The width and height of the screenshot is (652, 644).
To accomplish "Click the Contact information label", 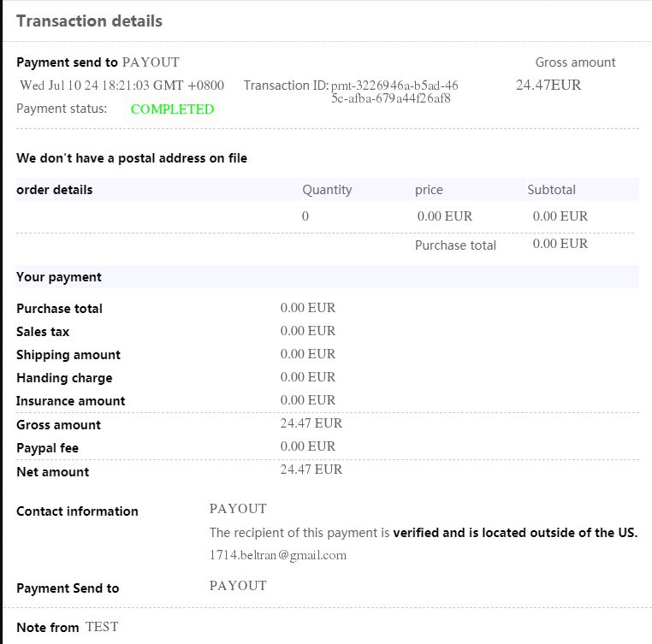I will click(x=77, y=511).
